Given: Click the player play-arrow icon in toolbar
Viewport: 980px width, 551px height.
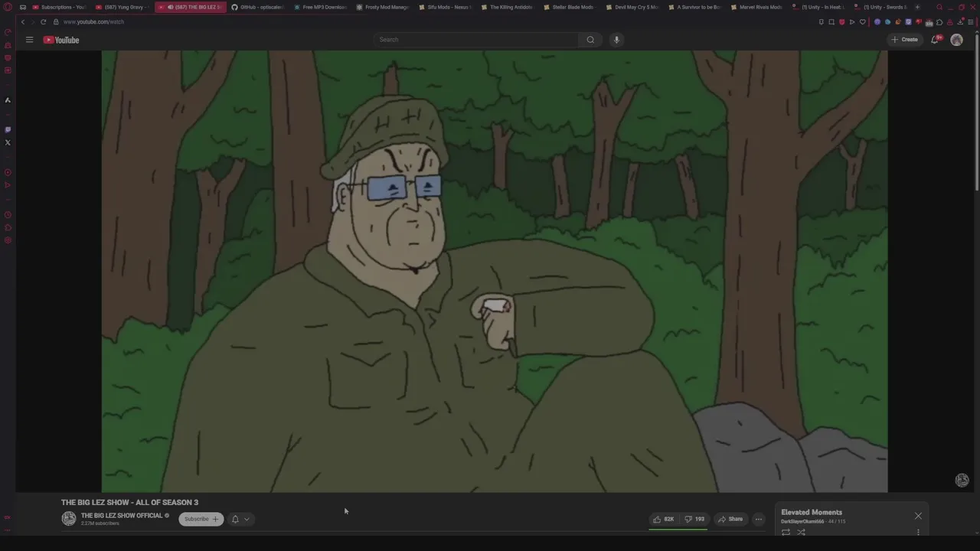Looking at the screenshot, I should (x=852, y=21).
